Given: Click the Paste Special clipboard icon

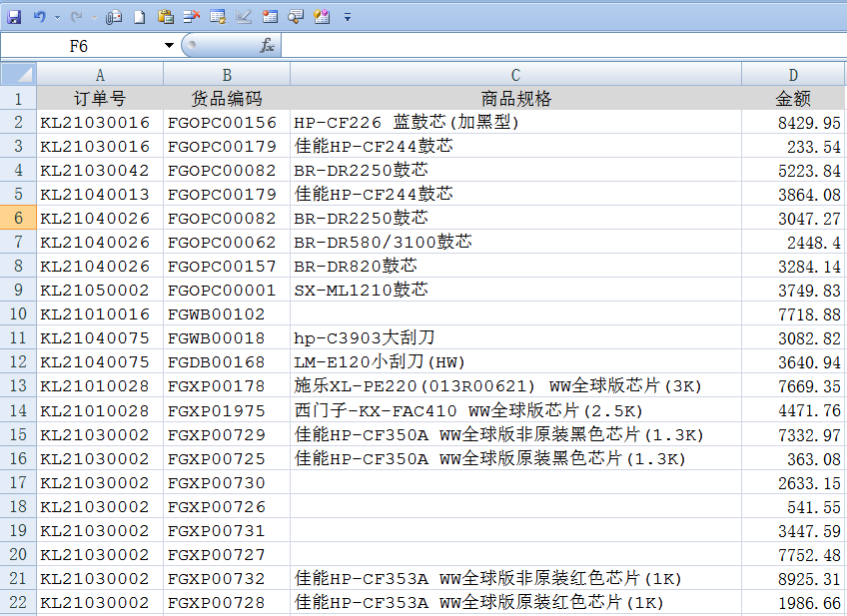Looking at the screenshot, I should coord(165,17).
